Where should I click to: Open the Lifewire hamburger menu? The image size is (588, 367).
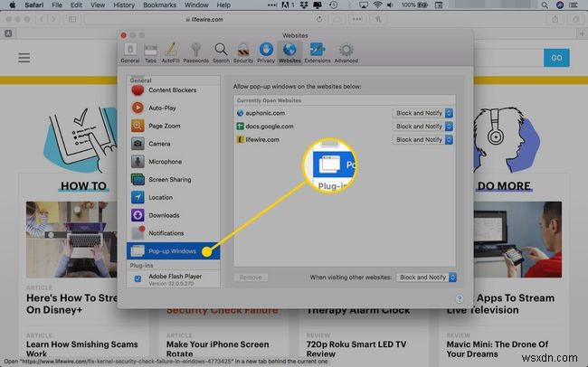pyautogui.click(x=24, y=58)
